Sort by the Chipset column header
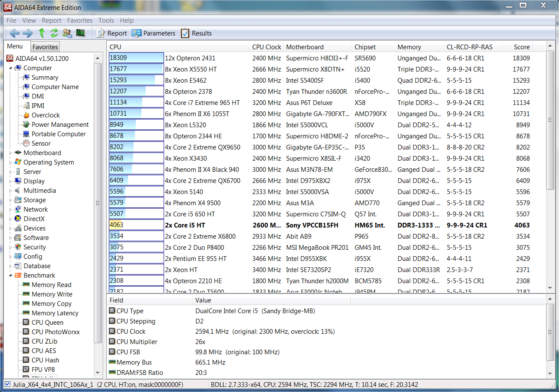Image resolution: width=559 pixels, height=392 pixels. point(373,47)
